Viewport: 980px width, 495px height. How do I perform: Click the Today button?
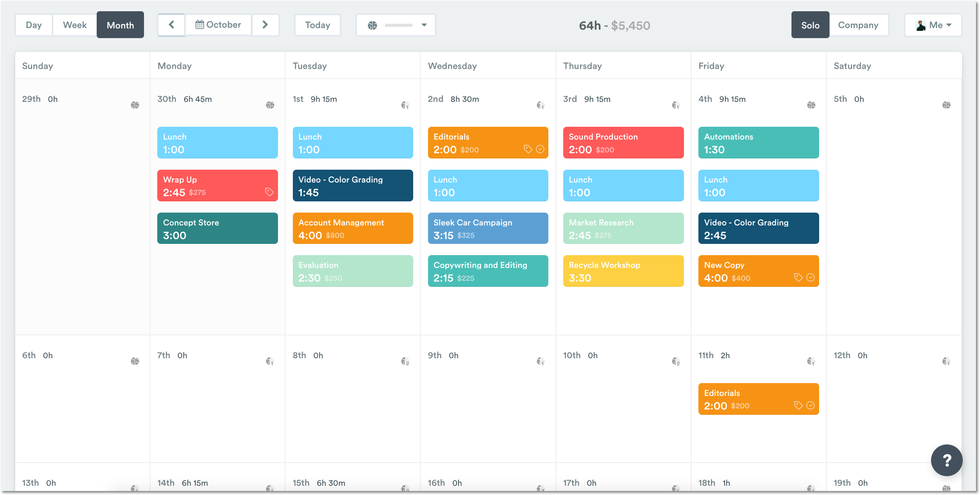pos(317,25)
